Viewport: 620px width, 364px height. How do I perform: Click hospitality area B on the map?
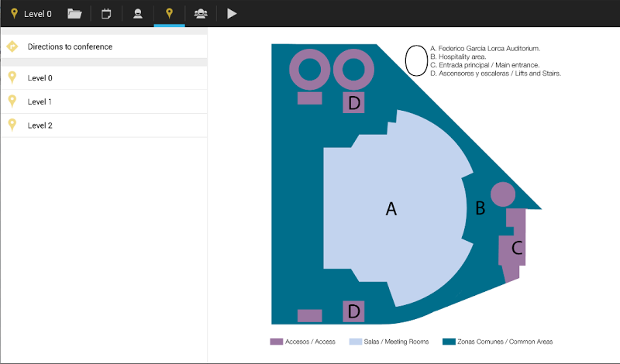(480, 208)
